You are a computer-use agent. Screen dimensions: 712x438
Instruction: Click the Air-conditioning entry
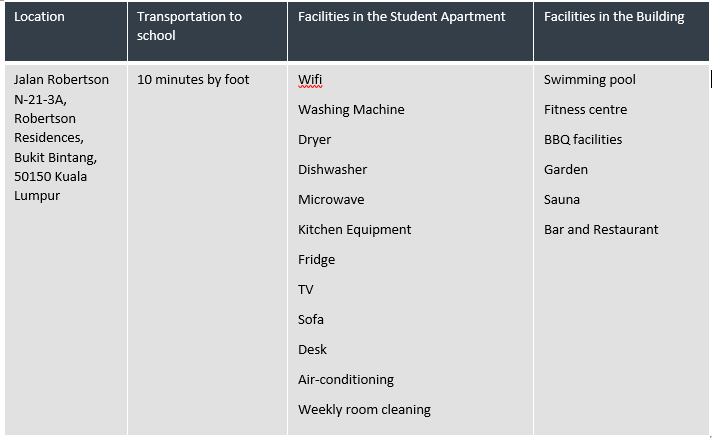point(346,379)
